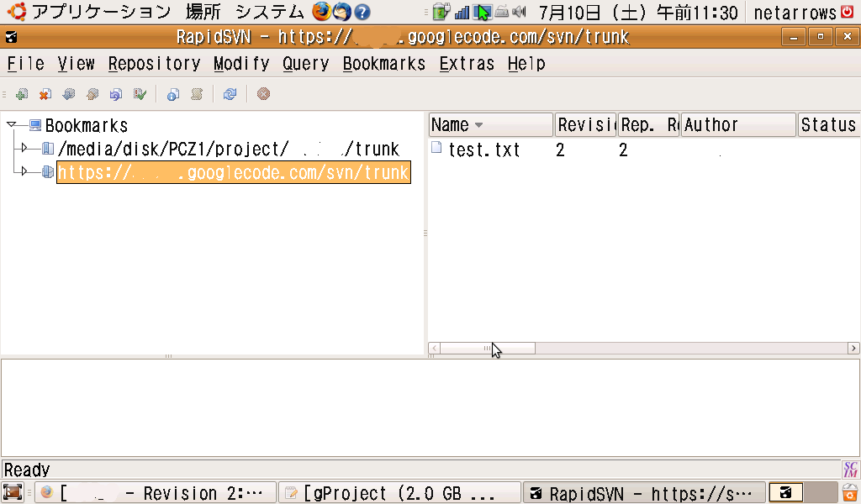Click inside the empty log output pane
The width and height of the screenshot is (861, 504).
tap(430, 407)
